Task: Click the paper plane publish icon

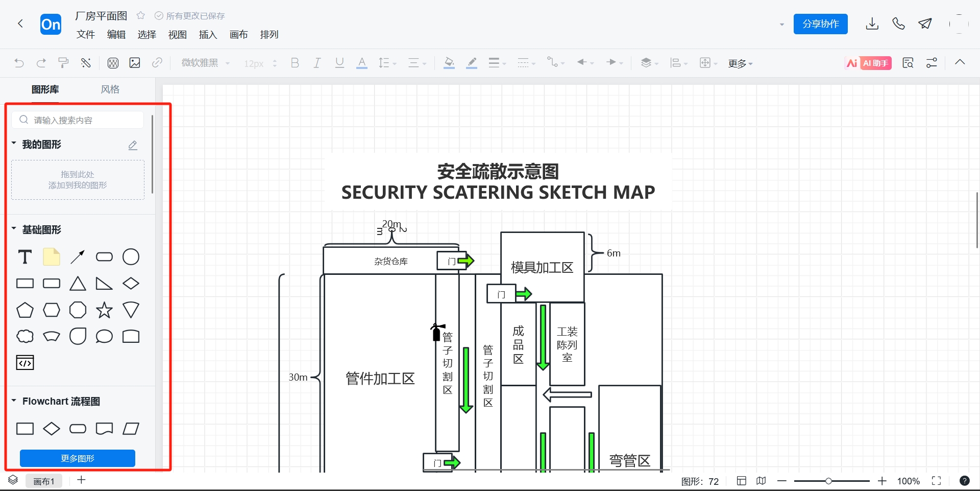Action: click(925, 24)
